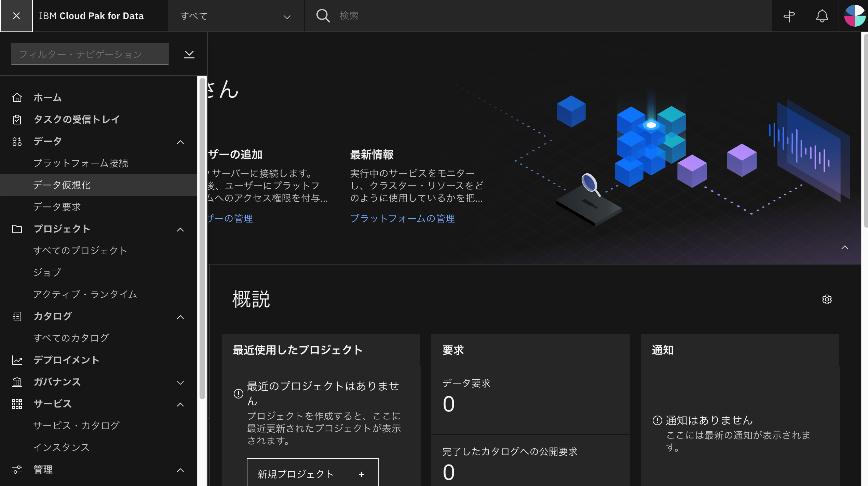This screenshot has height=486, width=868.
Task: Click the gear icon in the 概説 panel
Action: click(827, 299)
